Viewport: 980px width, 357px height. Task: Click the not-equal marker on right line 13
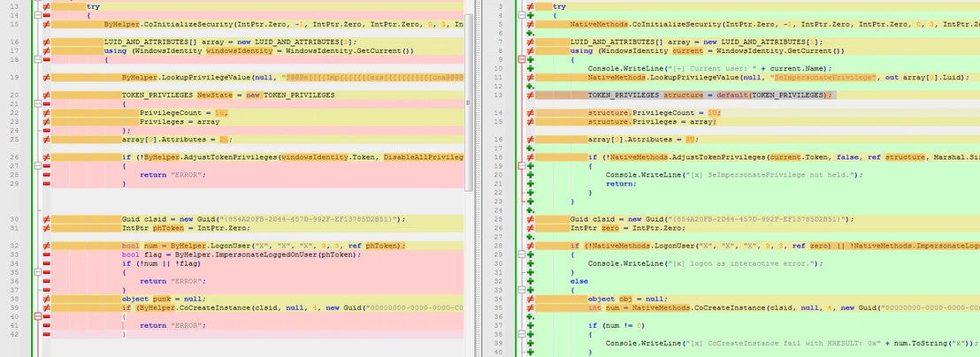[x=531, y=95]
